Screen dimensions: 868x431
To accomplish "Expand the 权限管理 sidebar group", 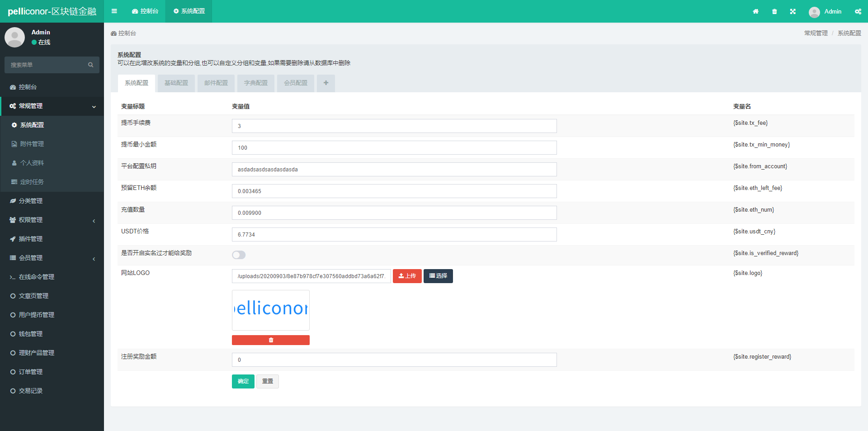I will coord(52,220).
